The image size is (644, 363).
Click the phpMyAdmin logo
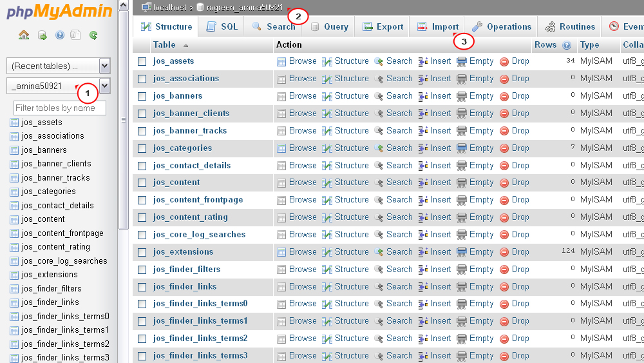[x=59, y=11]
